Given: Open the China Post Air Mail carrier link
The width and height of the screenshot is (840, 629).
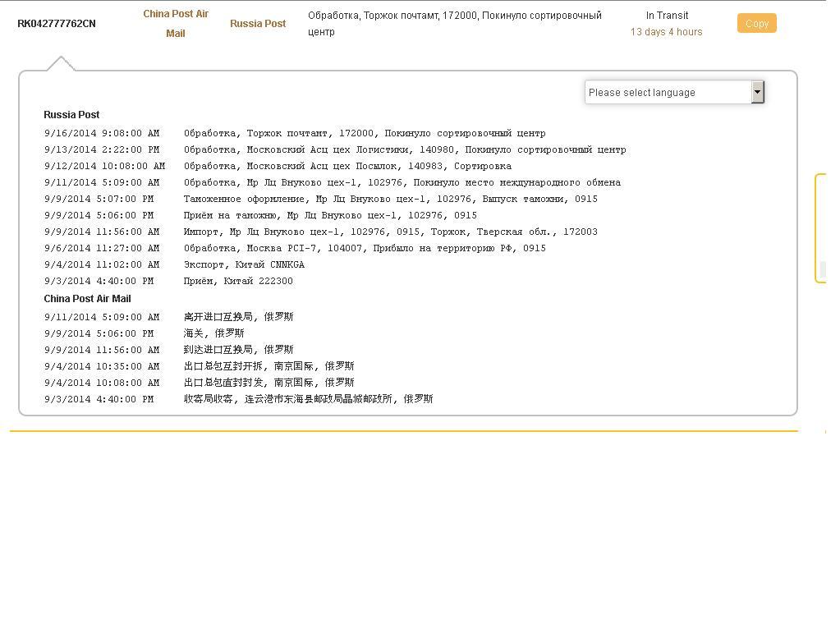Looking at the screenshot, I should pyautogui.click(x=176, y=24).
